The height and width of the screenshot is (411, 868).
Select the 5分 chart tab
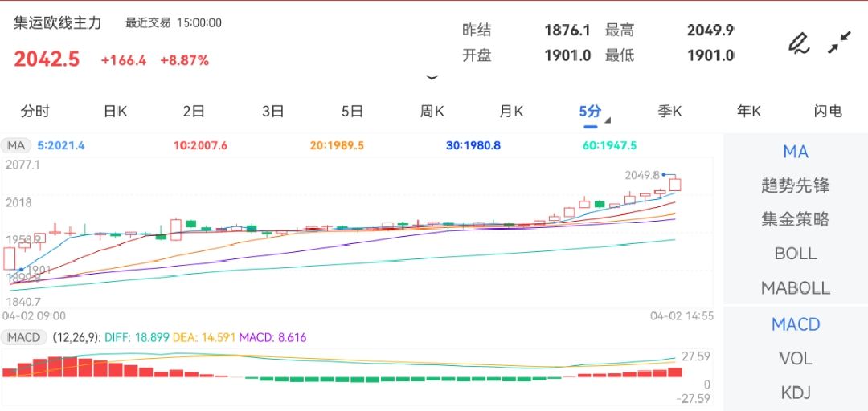click(590, 112)
